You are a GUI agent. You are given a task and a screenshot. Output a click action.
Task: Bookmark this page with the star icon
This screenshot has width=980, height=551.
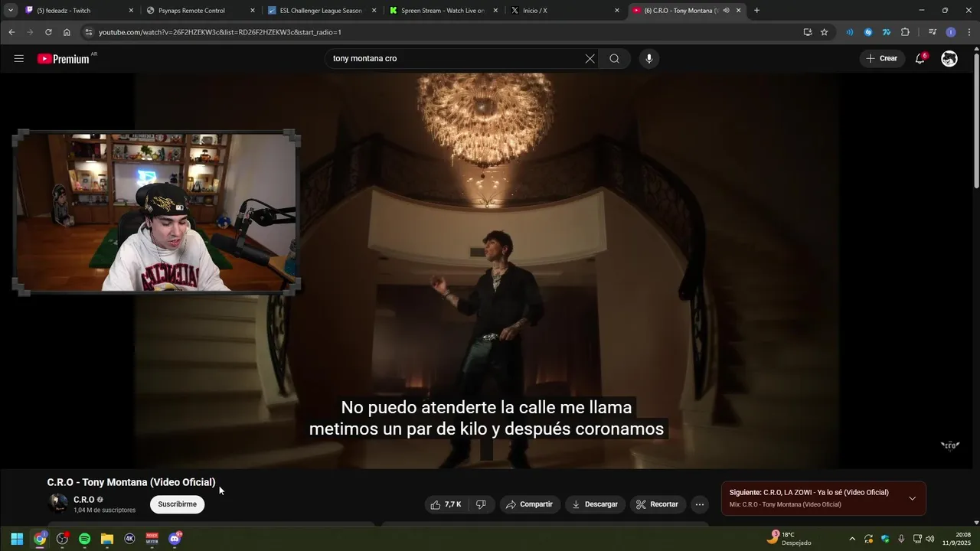point(825,32)
